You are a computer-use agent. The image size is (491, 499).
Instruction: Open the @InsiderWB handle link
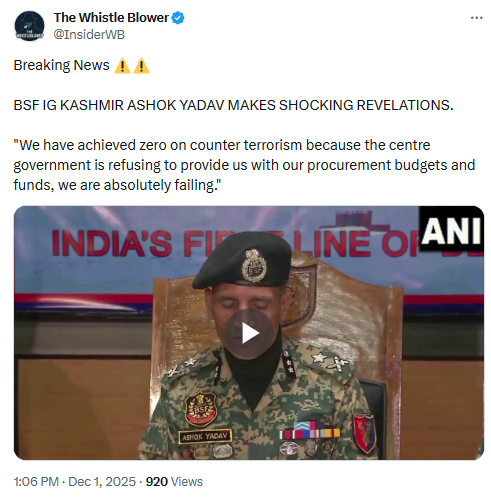pyautogui.click(x=89, y=34)
